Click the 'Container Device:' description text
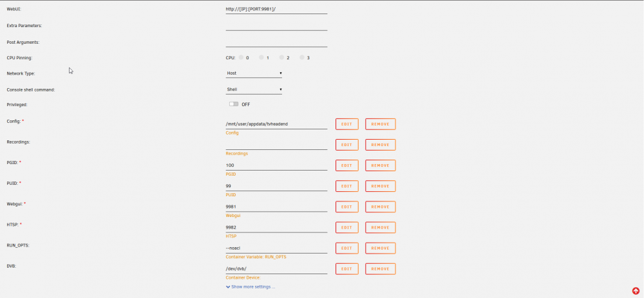 tap(243, 278)
